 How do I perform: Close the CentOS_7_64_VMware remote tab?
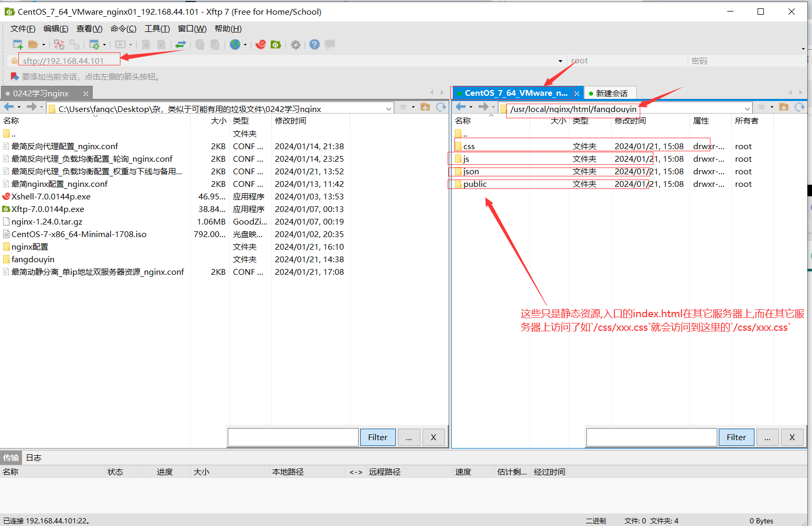pyautogui.click(x=577, y=93)
